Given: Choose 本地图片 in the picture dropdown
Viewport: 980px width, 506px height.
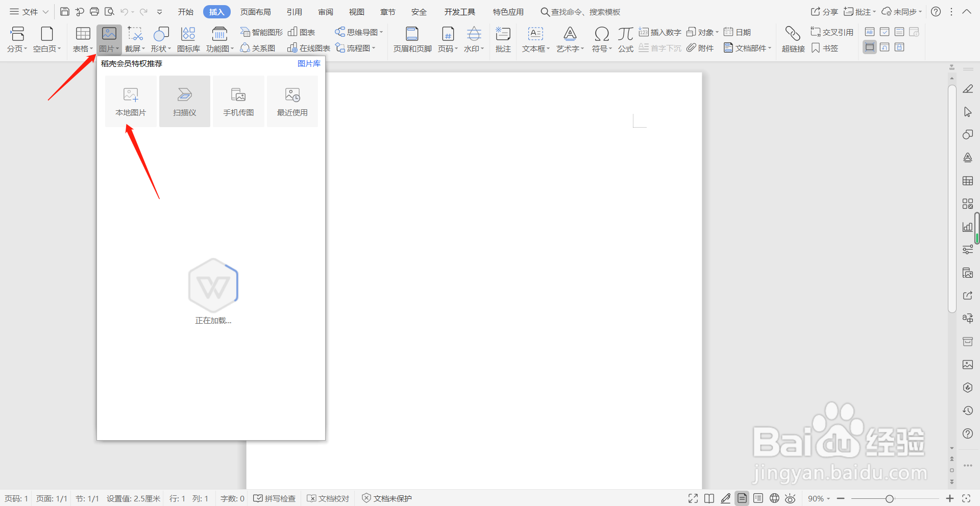Looking at the screenshot, I should coord(131,101).
